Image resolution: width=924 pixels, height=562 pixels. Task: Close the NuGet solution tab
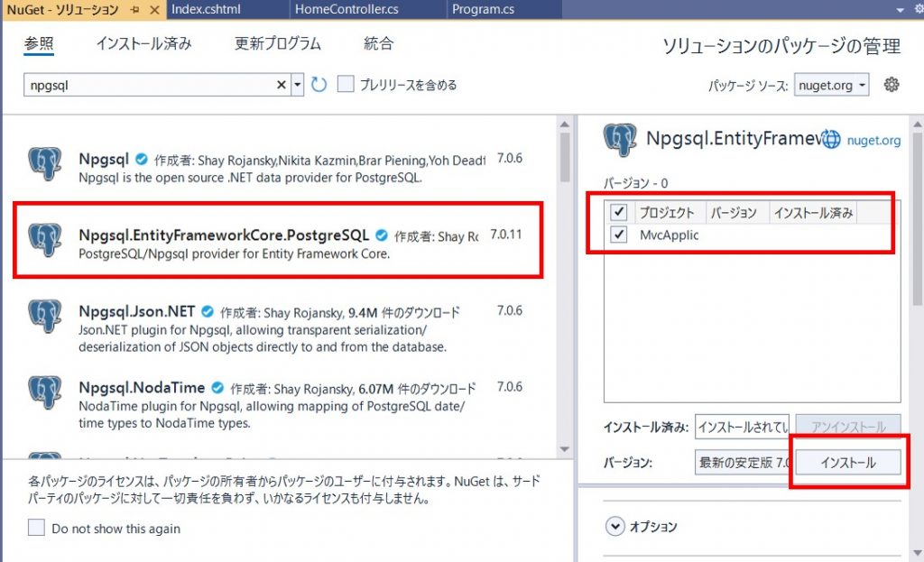point(154,10)
